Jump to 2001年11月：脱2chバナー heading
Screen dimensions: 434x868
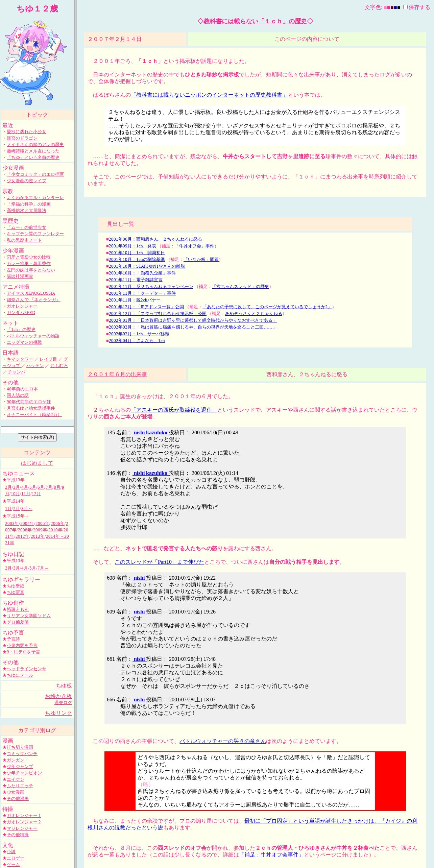(x=135, y=300)
